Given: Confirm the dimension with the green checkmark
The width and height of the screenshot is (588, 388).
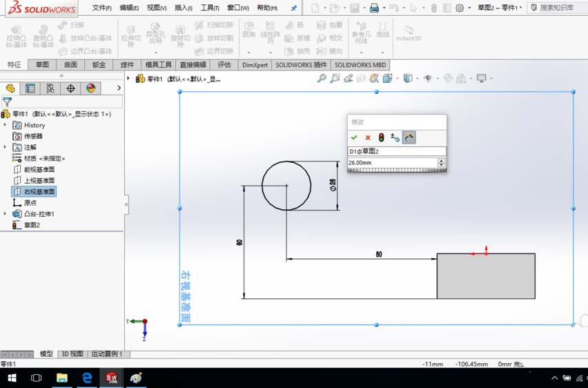Looking at the screenshot, I should pos(355,137).
